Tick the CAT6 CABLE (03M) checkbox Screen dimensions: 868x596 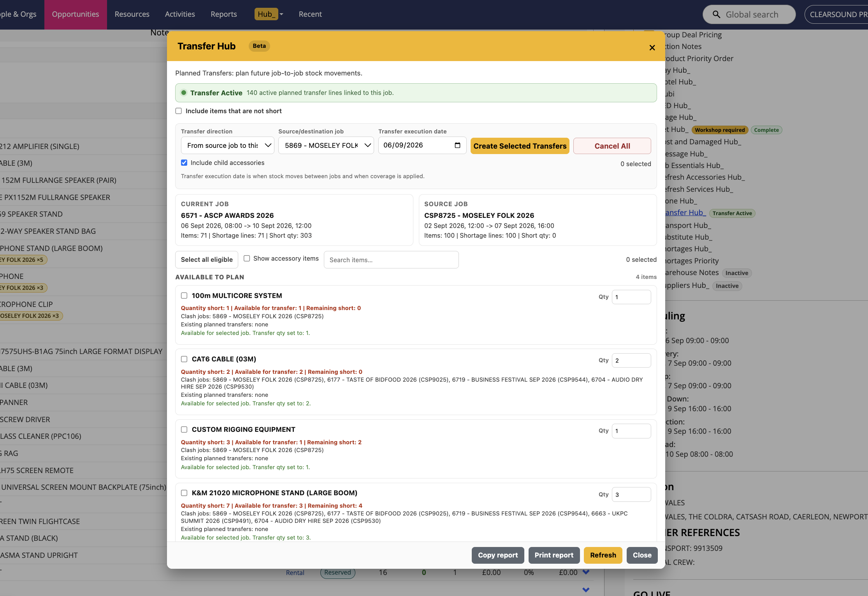(184, 359)
